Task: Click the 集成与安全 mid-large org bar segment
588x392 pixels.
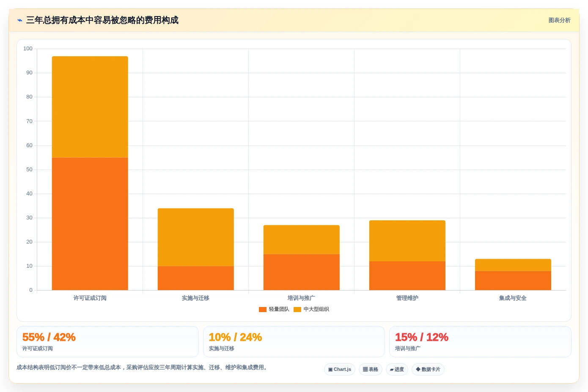Action: tap(513, 265)
